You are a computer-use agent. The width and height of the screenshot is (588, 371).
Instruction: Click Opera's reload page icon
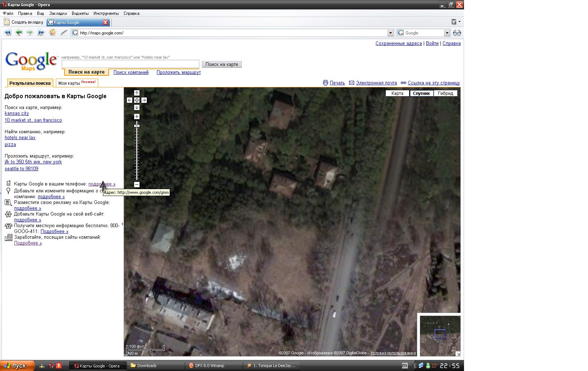coord(53,33)
